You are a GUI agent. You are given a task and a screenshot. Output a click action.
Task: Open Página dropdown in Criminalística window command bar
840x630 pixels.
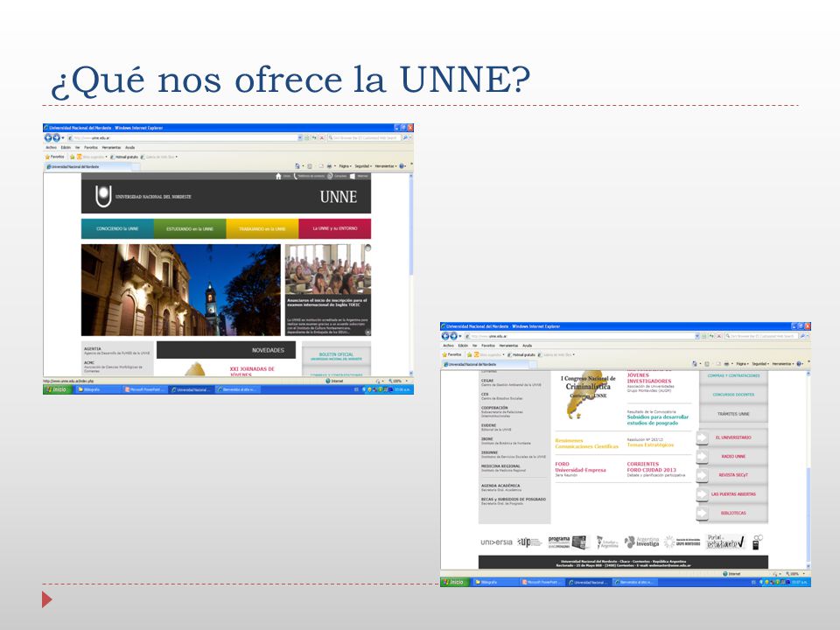tap(742, 364)
